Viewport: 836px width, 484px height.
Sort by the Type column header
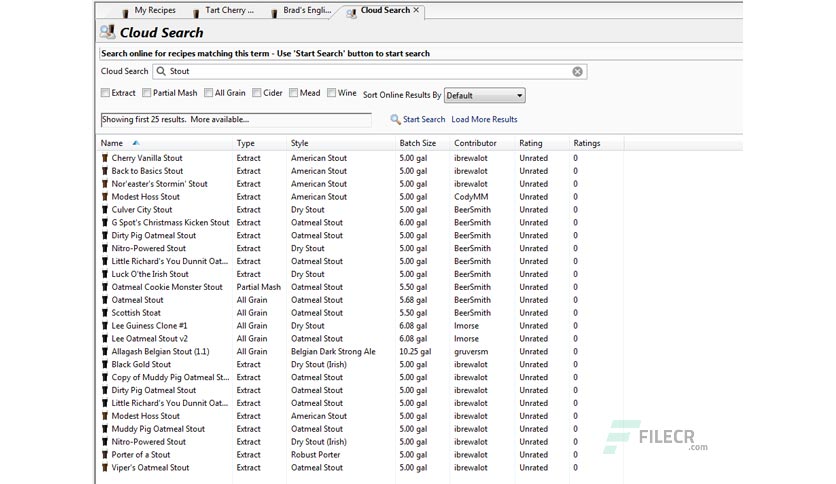pos(246,143)
